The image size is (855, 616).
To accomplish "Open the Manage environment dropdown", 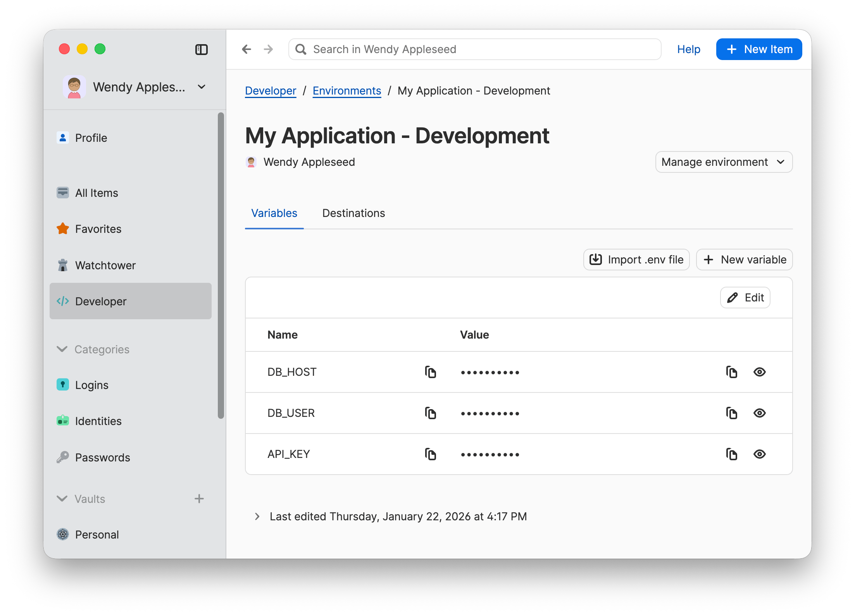I will tap(723, 162).
